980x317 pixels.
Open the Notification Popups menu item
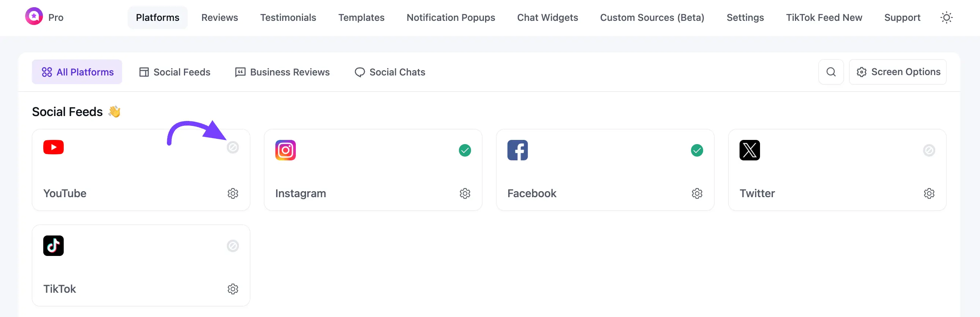pos(451,17)
